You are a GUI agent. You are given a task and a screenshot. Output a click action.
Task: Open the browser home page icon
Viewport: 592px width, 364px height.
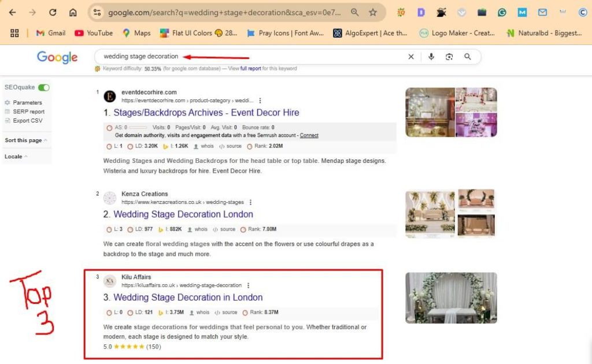pyautogui.click(x=73, y=13)
